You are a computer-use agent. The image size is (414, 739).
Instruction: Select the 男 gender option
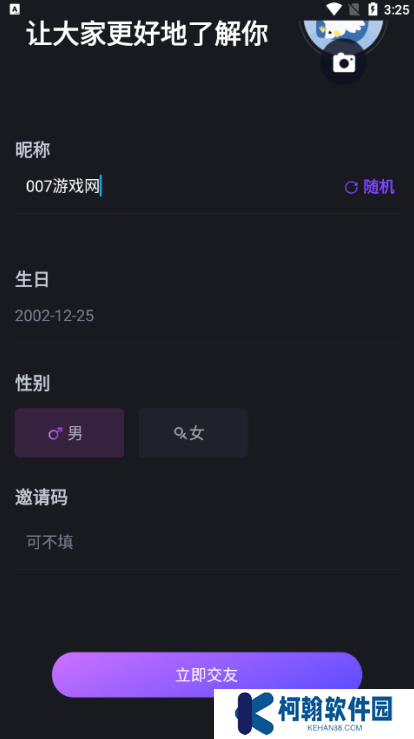(x=69, y=433)
